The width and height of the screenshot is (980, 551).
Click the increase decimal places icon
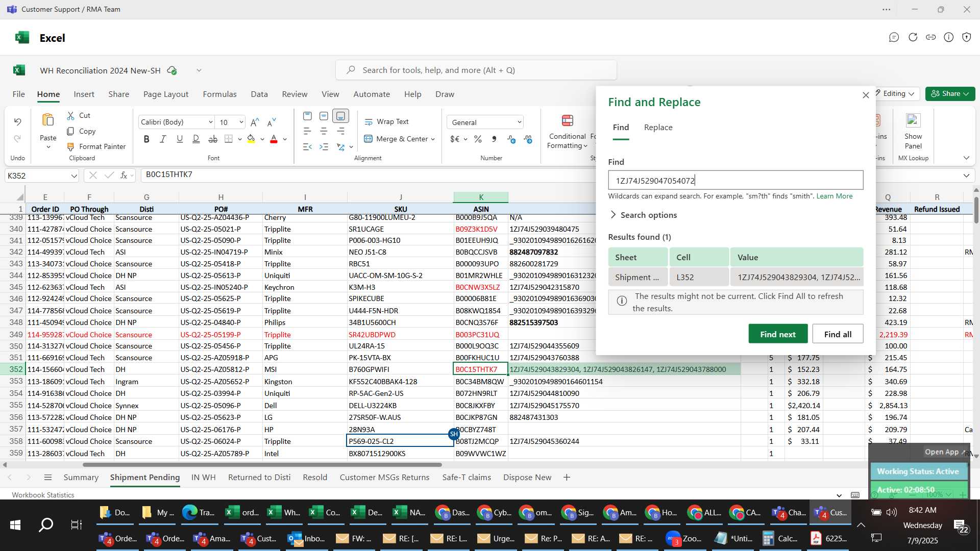click(528, 139)
